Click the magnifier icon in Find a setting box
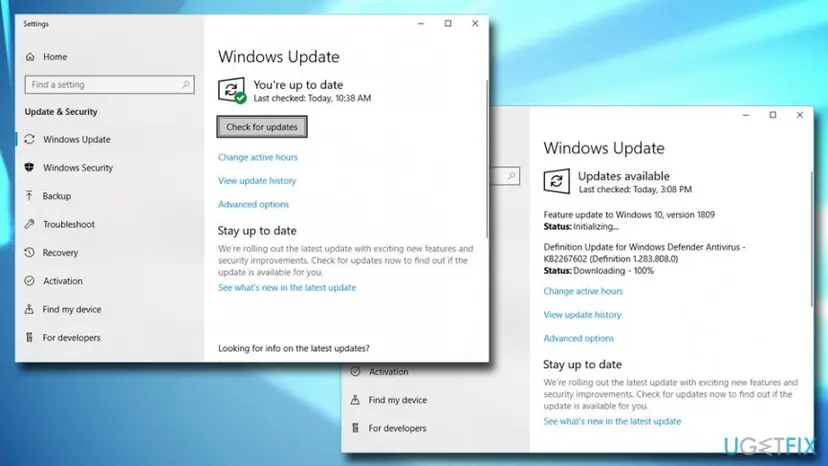 (x=186, y=85)
